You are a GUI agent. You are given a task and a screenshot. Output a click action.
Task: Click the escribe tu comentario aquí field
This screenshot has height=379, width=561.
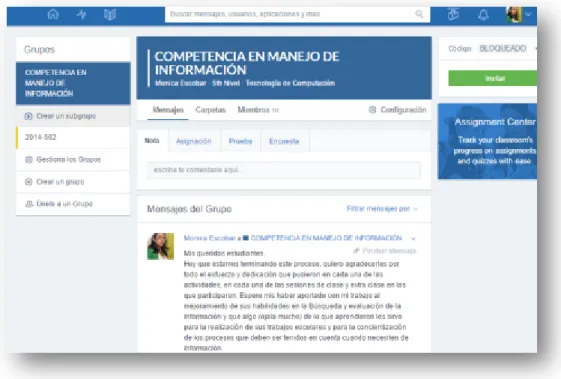coord(284,170)
